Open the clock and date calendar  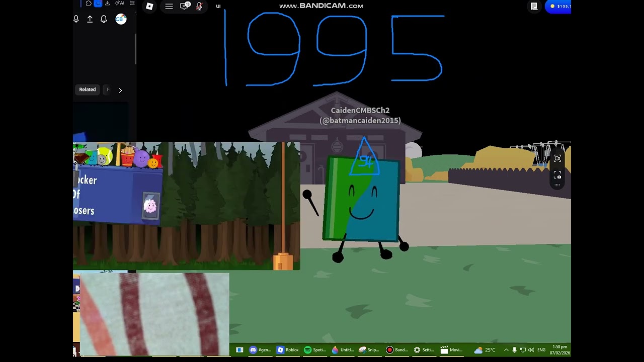point(560,350)
